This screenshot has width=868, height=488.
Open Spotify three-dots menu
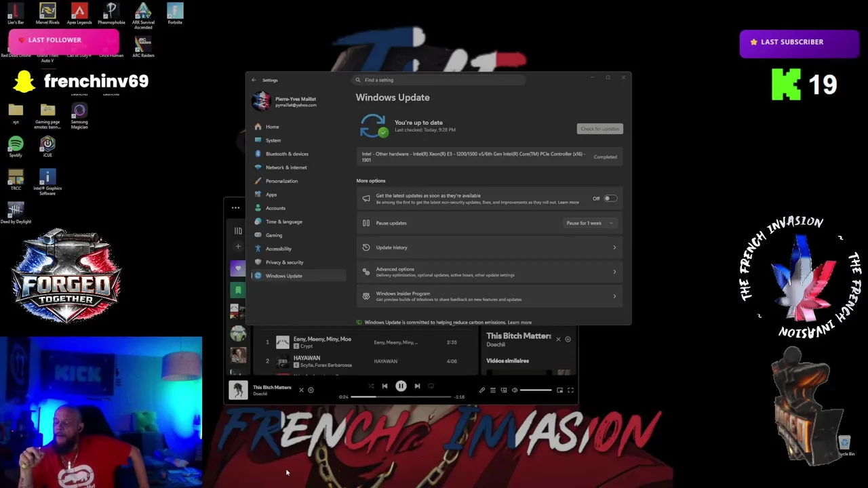[x=235, y=208]
